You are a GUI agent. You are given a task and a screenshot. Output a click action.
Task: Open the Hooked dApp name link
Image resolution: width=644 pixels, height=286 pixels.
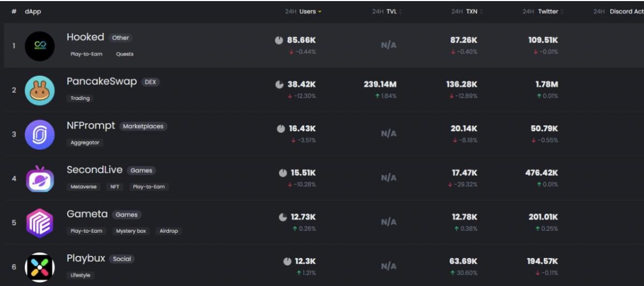click(x=85, y=37)
